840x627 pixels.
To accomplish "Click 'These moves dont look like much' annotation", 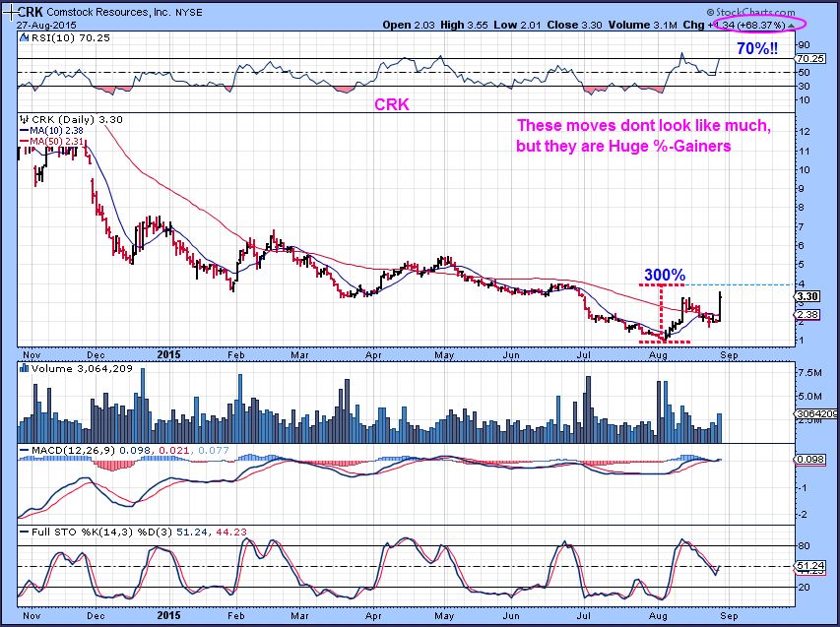I will pyautogui.click(x=643, y=126).
